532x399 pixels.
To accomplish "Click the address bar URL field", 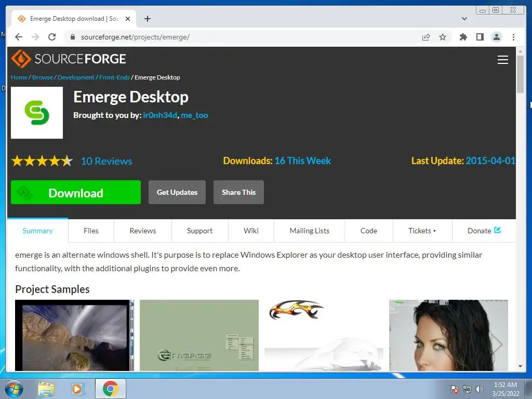I will click(244, 37).
